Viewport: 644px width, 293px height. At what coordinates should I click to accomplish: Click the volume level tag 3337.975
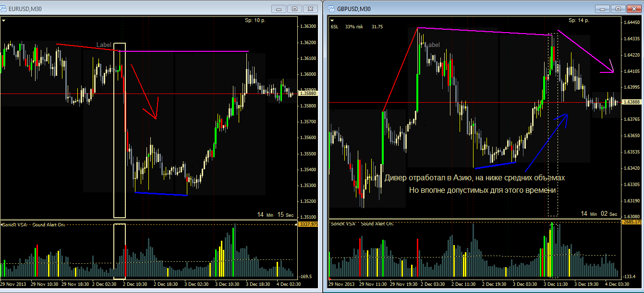tap(308, 224)
